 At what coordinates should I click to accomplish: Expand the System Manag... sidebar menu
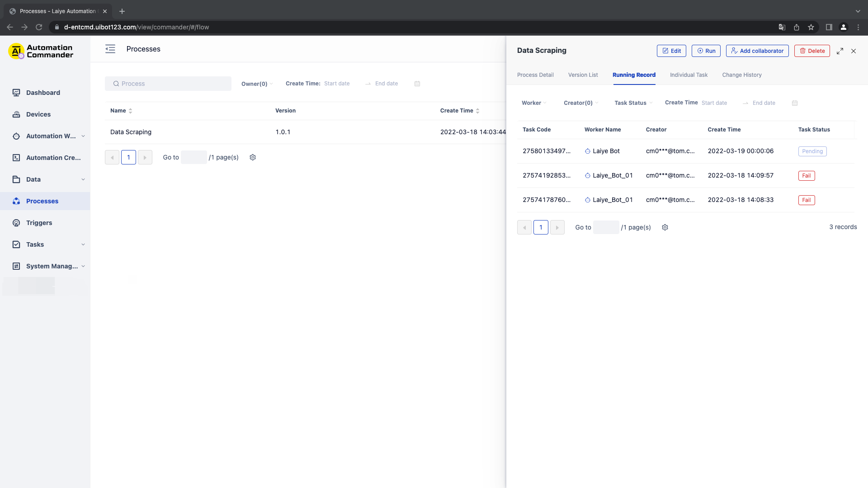pos(49,266)
